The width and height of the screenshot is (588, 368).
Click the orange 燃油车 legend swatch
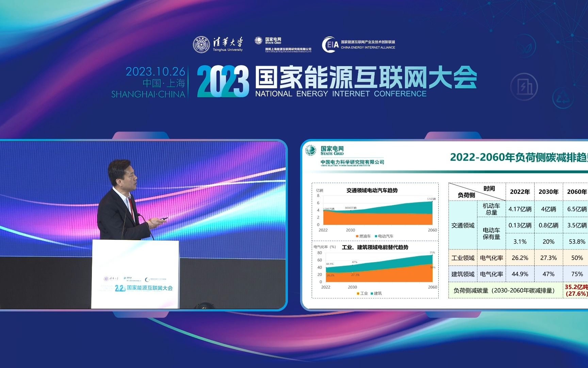click(x=357, y=236)
